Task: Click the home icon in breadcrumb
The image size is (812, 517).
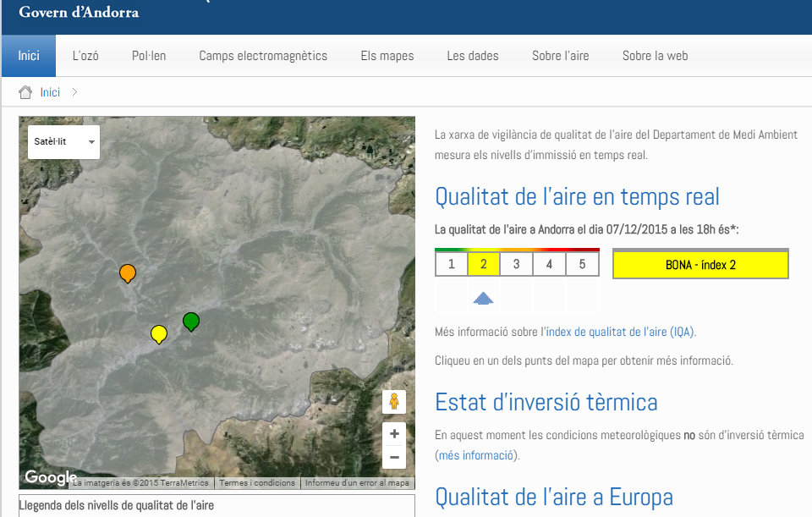Action: pos(25,92)
